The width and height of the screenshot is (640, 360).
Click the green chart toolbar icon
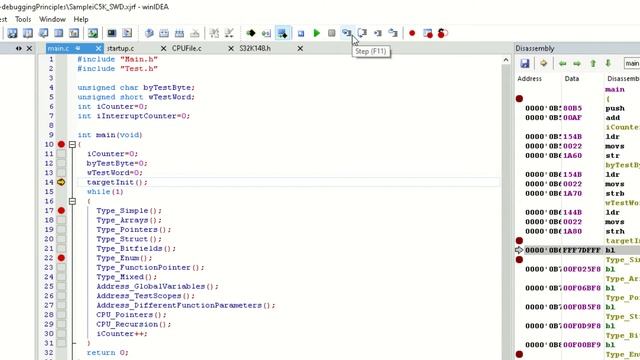[93, 33]
